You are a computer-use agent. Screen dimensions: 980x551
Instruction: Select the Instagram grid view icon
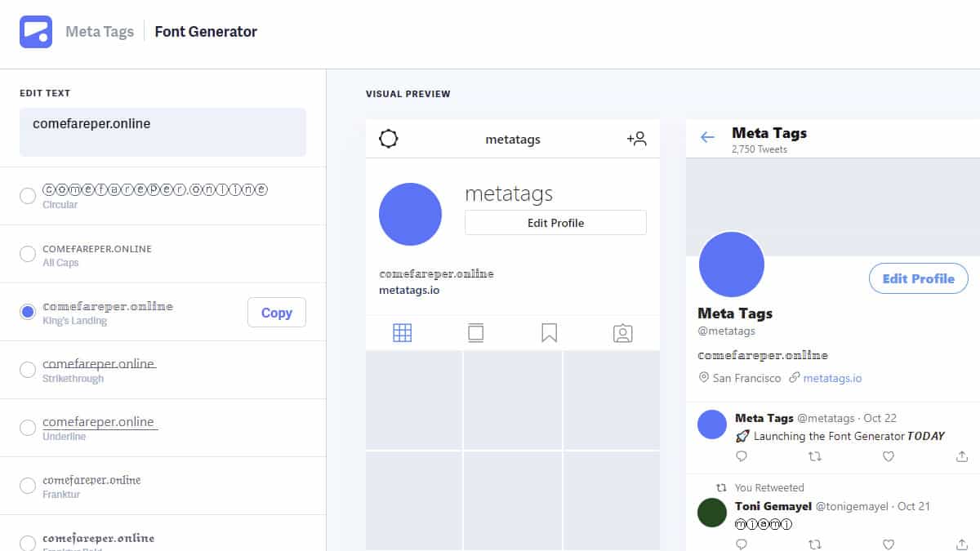402,333
